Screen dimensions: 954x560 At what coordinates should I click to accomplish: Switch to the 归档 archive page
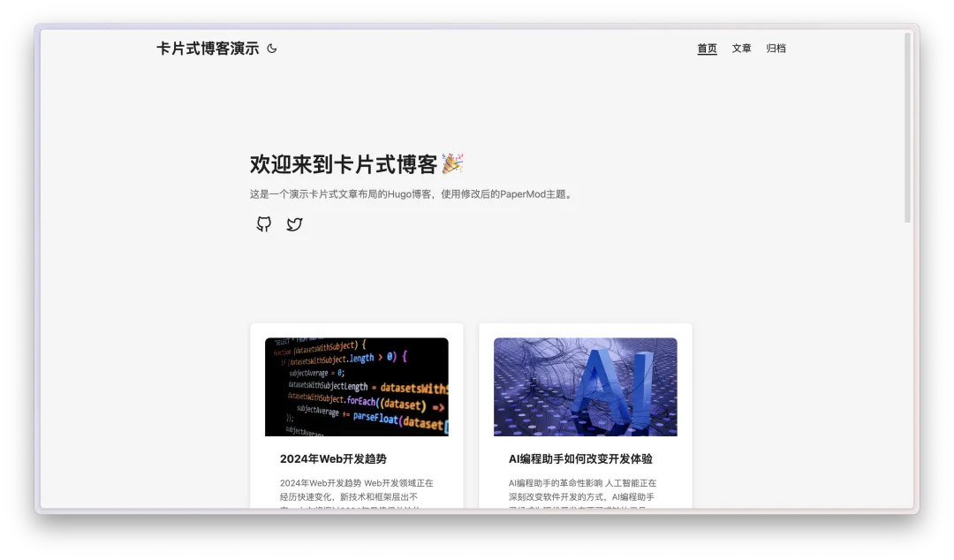point(776,49)
